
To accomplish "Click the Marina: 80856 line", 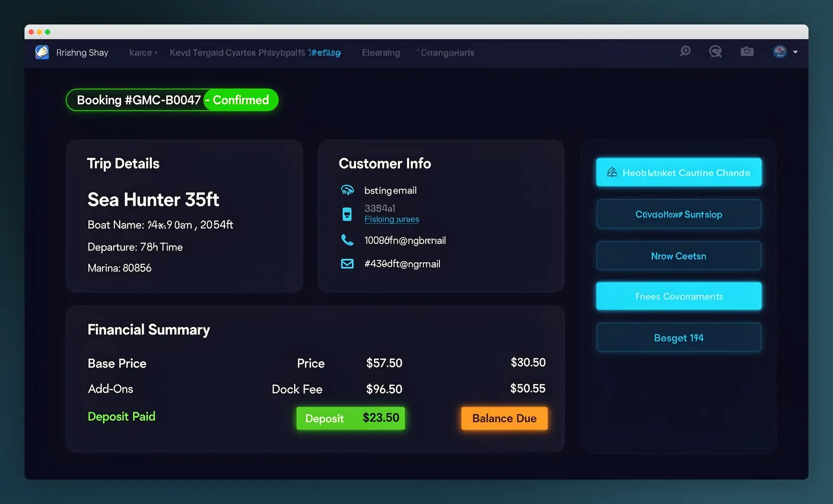I will [x=120, y=268].
